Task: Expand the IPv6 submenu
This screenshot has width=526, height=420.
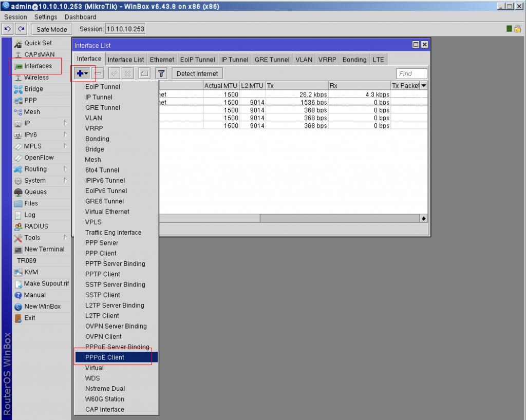Action: (65, 135)
